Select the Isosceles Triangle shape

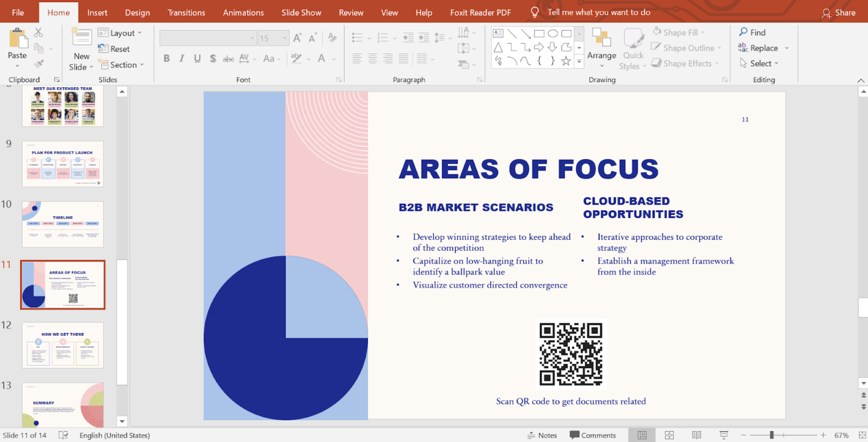click(x=498, y=47)
